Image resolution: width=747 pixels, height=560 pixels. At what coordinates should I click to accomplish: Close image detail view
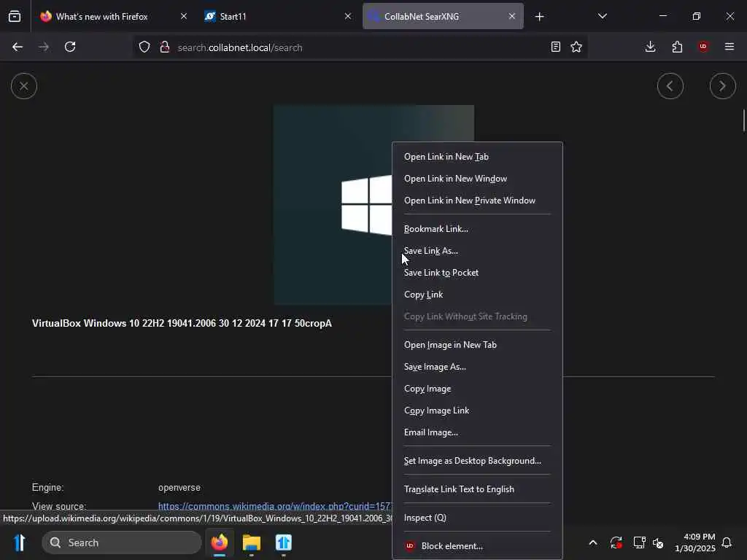point(24,86)
